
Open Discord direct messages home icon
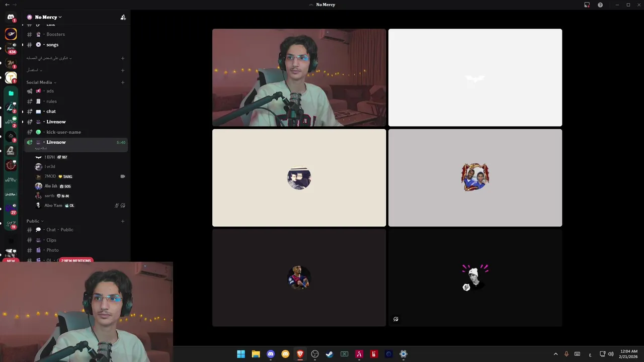[x=11, y=17]
